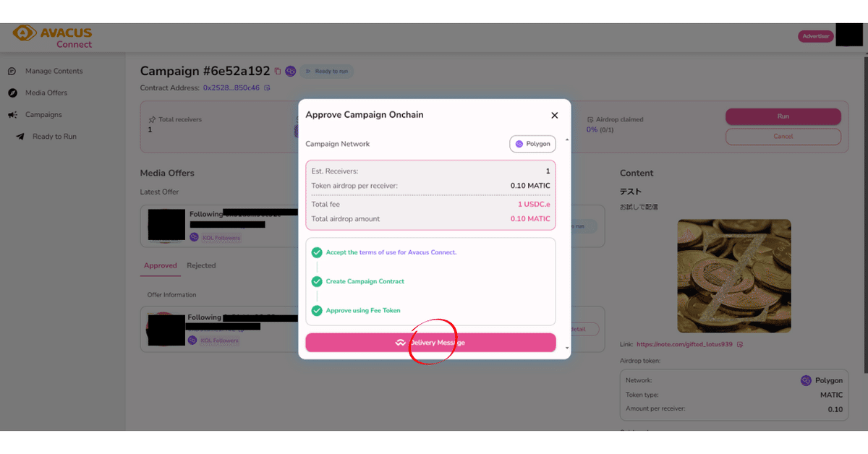The width and height of the screenshot is (868, 454).
Task: Click the Approve using Fee Token step text
Action: coord(363,310)
